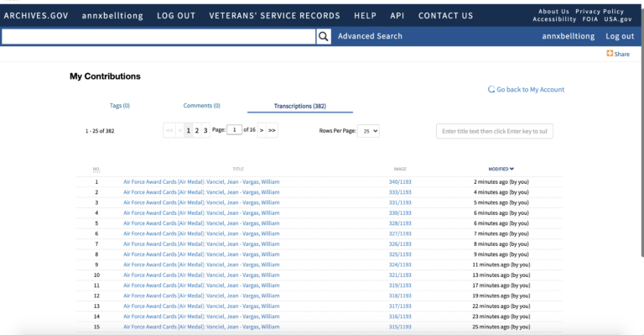Switch to the Comments (0) tab

tap(201, 106)
